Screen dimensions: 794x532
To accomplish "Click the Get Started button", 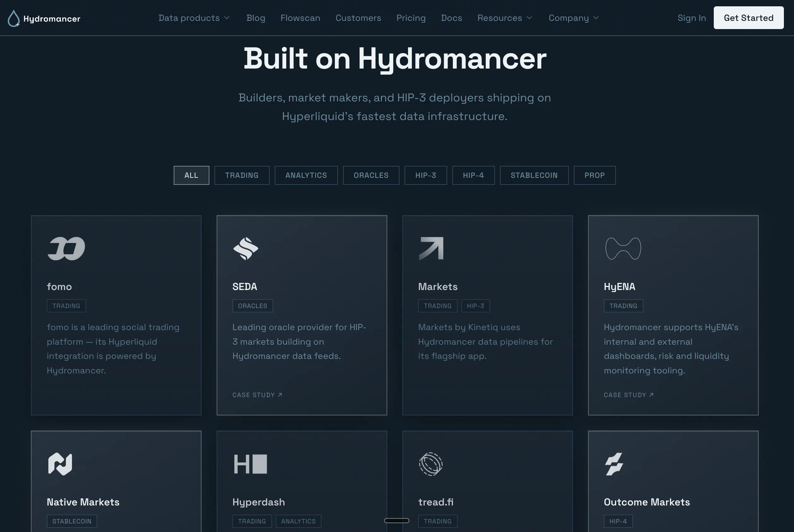I will pyautogui.click(x=749, y=18).
